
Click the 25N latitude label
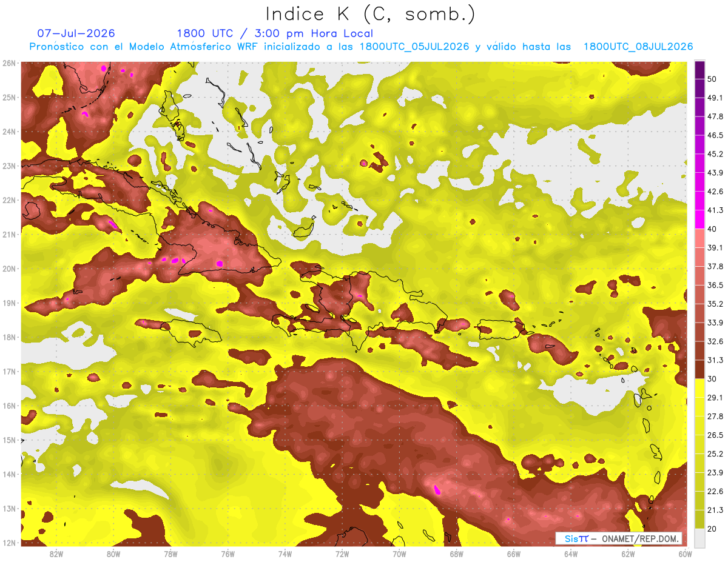pos(8,97)
